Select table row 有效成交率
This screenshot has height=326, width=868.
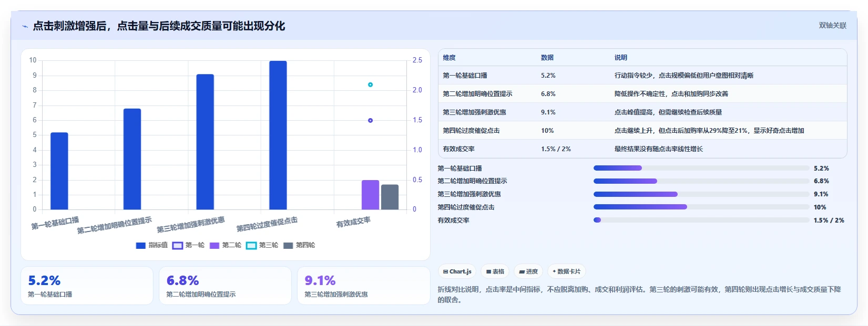pyautogui.click(x=642, y=149)
